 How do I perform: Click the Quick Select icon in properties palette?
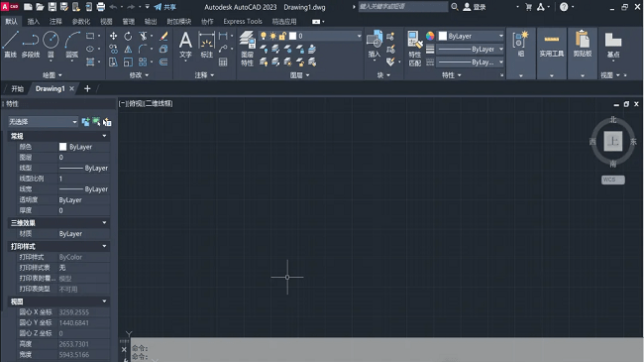coord(107,122)
